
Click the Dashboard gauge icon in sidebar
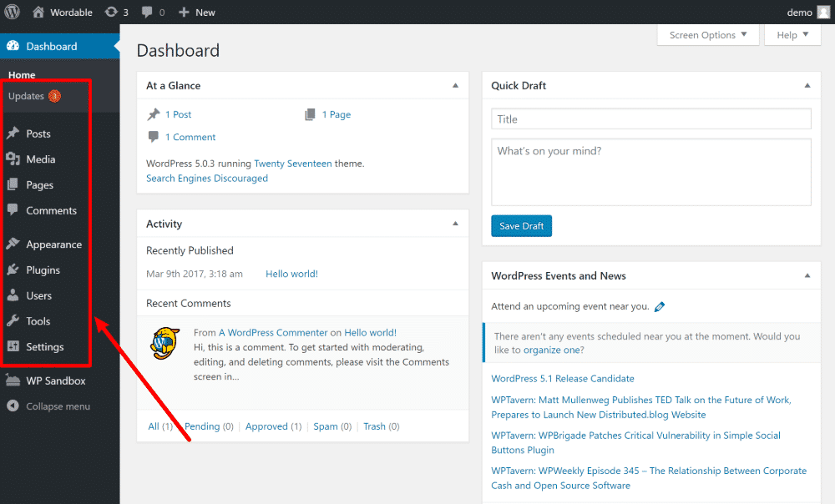pyautogui.click(x=13, y=46)
